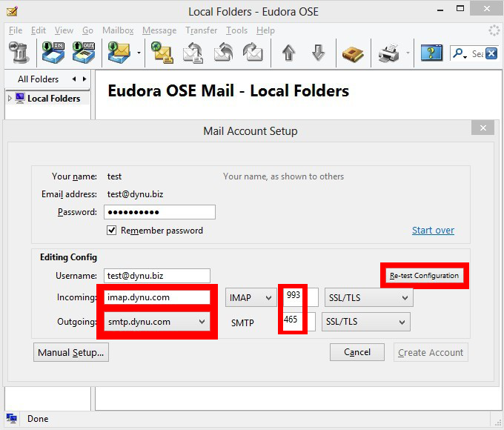This screenshot has height=430, width=504.
Task: Click the Forward toolbar icon
Action: click(253, 53)
